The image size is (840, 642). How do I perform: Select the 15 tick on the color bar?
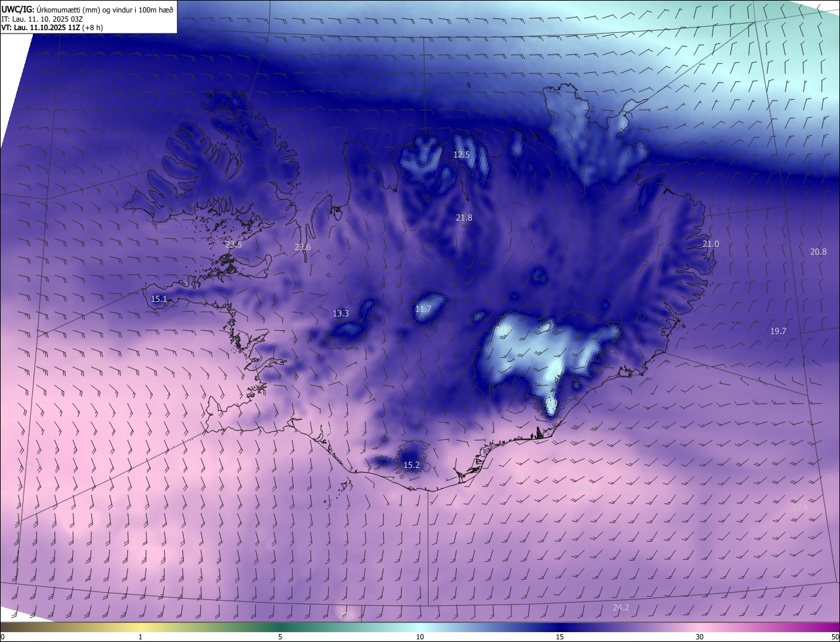560,637
